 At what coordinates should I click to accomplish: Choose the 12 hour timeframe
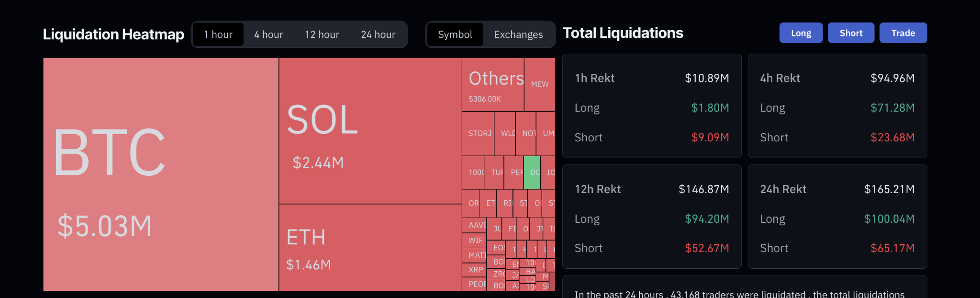click(x=322, y=34)
